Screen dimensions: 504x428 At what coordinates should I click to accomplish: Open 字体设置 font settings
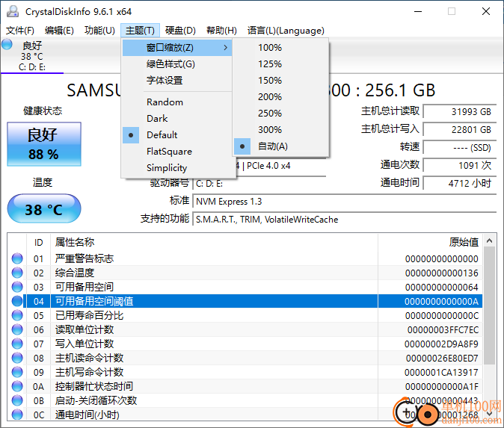tap(177, 80)
